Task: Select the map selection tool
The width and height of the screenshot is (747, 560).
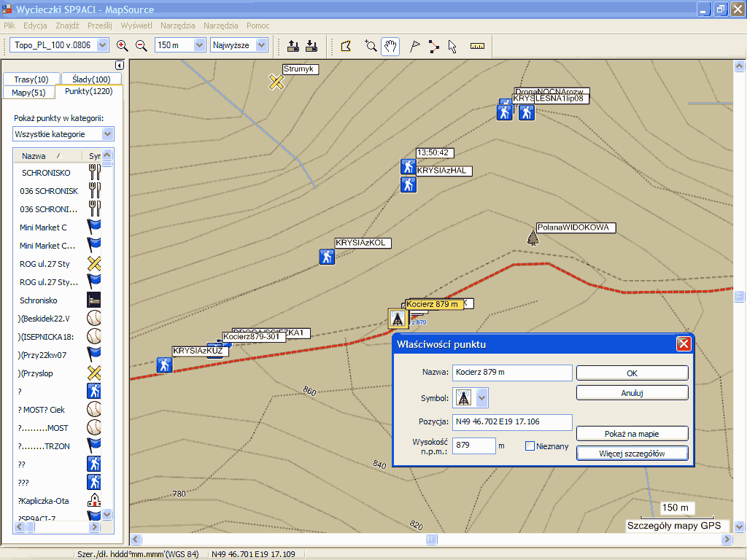Action: 347,46
